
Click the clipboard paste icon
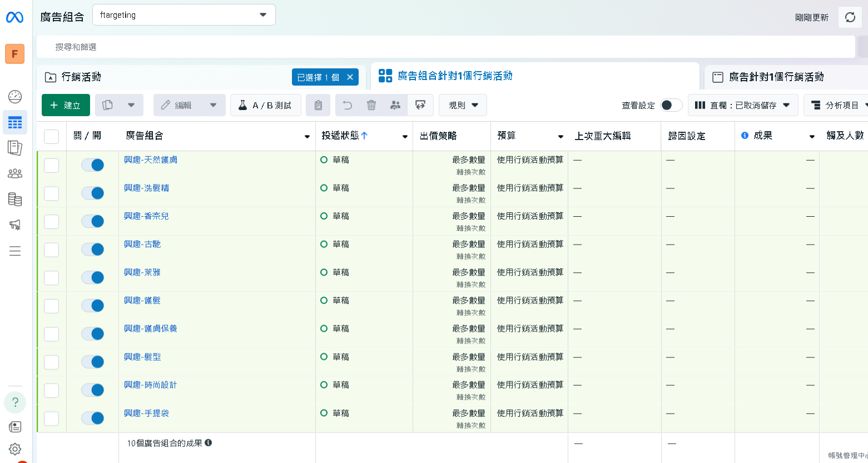pos(318,105)
